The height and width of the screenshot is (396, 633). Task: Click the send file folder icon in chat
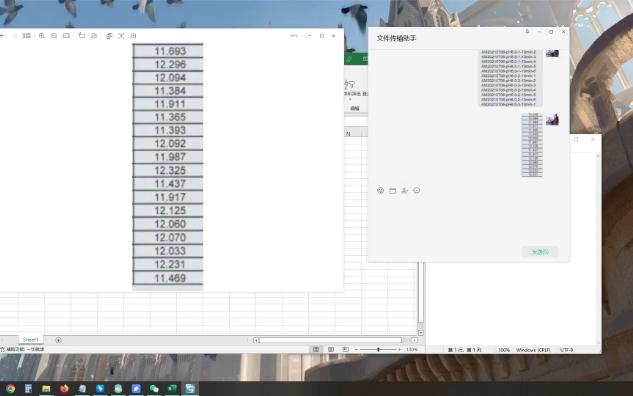pyautogui.click(x=392, y=190)
